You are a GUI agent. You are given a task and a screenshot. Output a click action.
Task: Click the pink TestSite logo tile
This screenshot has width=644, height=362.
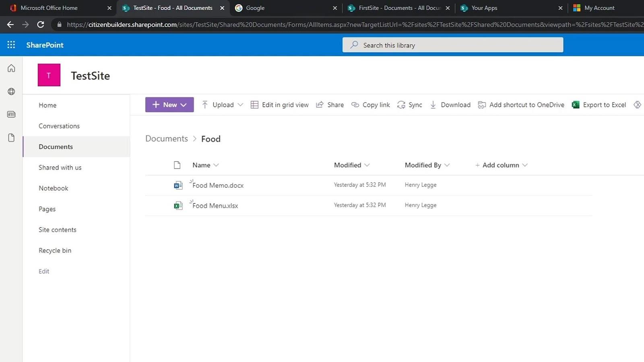coord(49,75)
